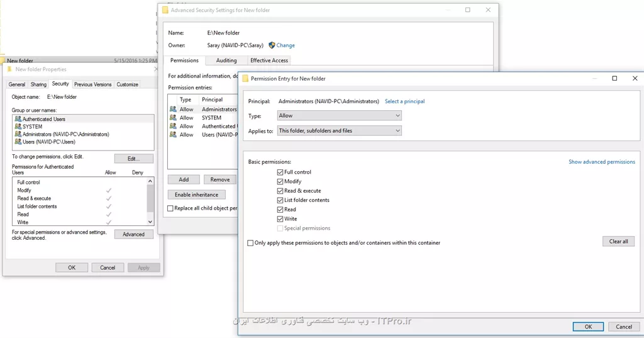The width and height of the screenshot is (644, 338).
Task: Toggle the Write permission checkbox
Action: (280, 219)
